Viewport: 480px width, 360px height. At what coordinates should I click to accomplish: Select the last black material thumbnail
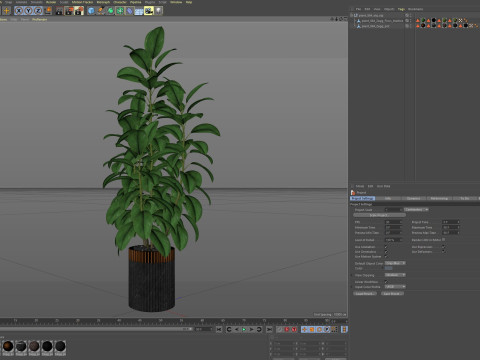pyautogui.click(x=60, y=347)
